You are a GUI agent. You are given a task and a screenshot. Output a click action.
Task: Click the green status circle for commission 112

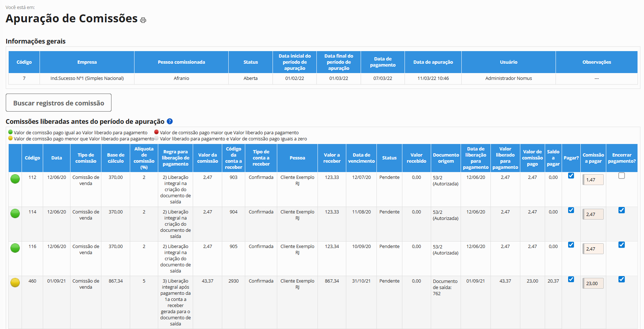[15, 179]
